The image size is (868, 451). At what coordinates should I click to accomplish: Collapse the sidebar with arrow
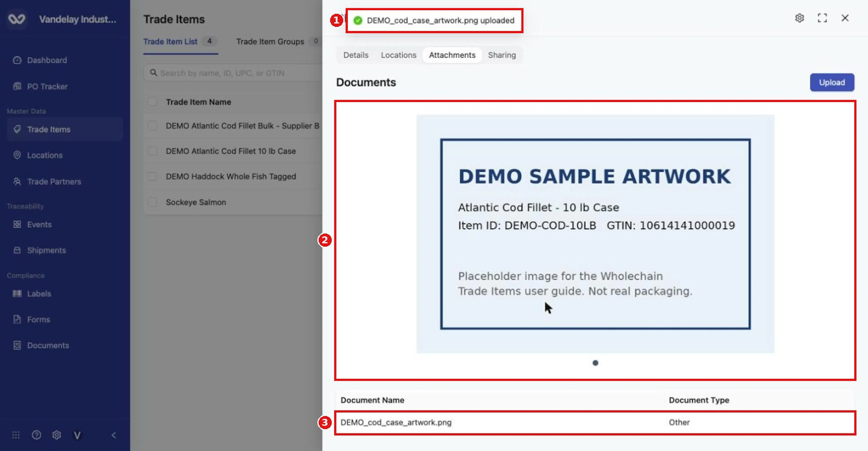[x=114, y=435]
